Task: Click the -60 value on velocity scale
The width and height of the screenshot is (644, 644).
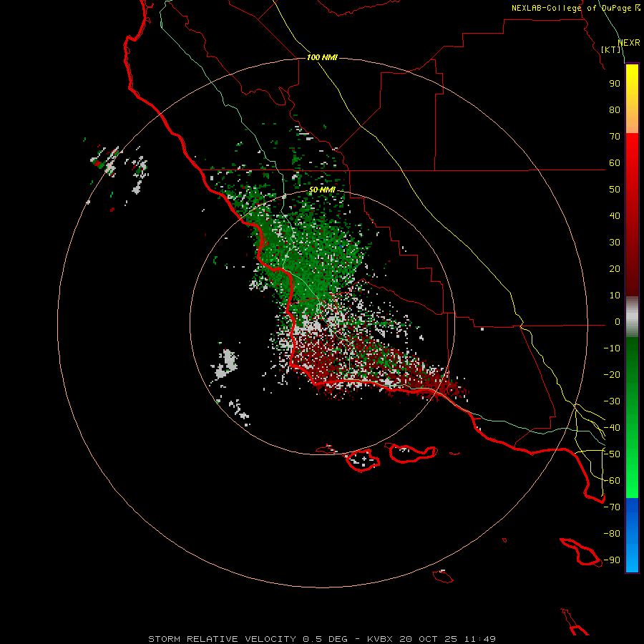Action: (x=612, y=481)
